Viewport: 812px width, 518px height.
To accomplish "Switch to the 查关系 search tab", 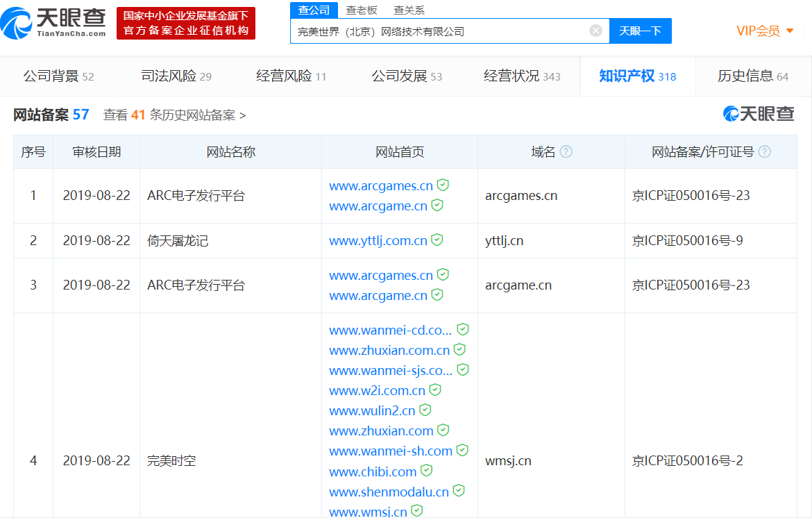I will point(409,10).
